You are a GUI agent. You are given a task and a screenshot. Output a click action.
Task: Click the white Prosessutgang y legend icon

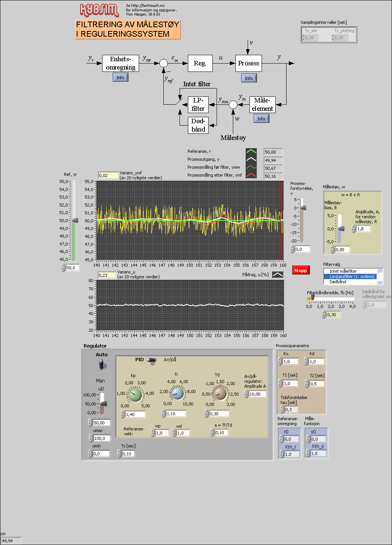point(251,160)
